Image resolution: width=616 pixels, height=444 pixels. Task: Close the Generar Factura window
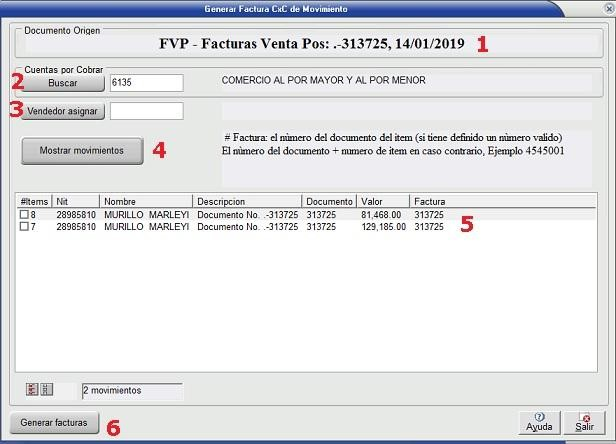coord(608,7)
